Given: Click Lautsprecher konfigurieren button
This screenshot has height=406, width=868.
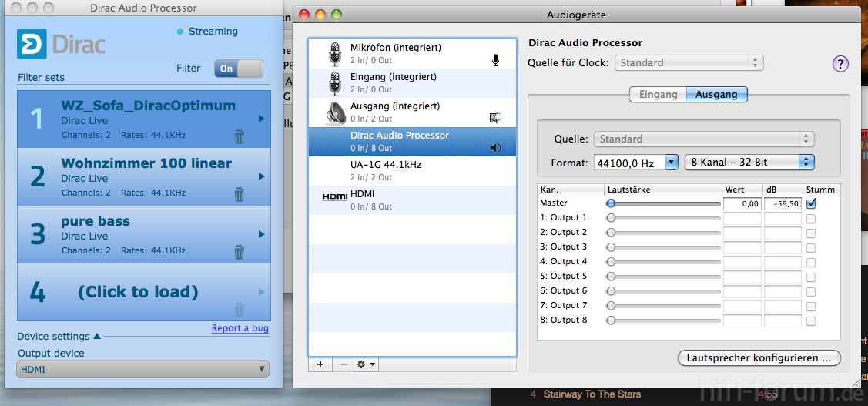Looking at the screenshot, I should [759, 357].
